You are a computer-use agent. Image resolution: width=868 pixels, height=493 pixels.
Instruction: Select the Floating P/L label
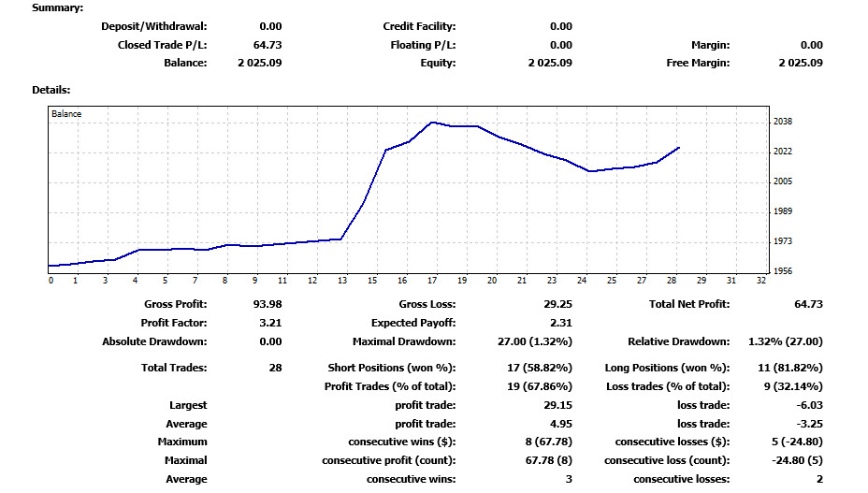(x=423, y=45)
